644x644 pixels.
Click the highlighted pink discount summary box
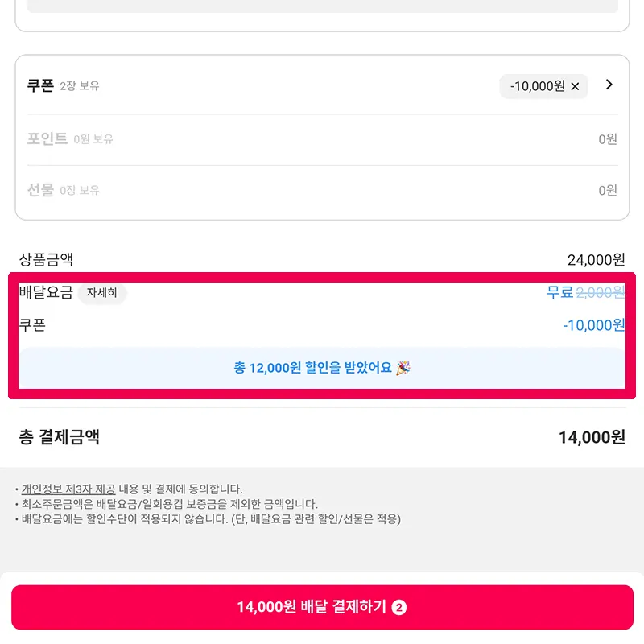[x=322, y=333]
